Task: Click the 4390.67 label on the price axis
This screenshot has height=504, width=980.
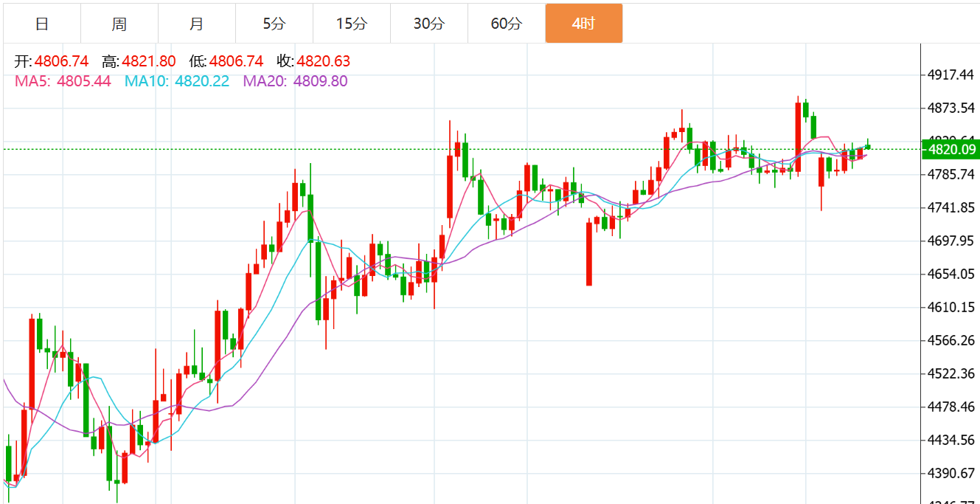Action: click(x=951, y=473)
